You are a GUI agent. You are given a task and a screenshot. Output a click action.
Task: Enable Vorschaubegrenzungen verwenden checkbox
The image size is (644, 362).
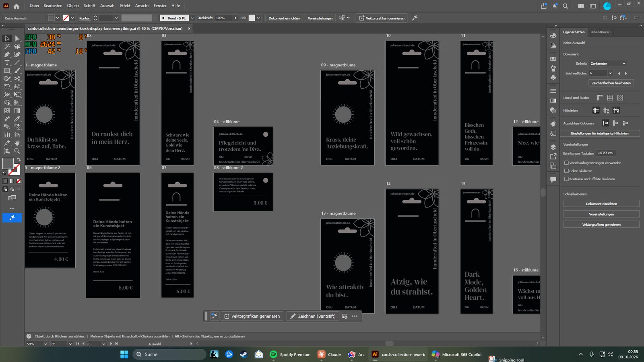coord(566,163)
